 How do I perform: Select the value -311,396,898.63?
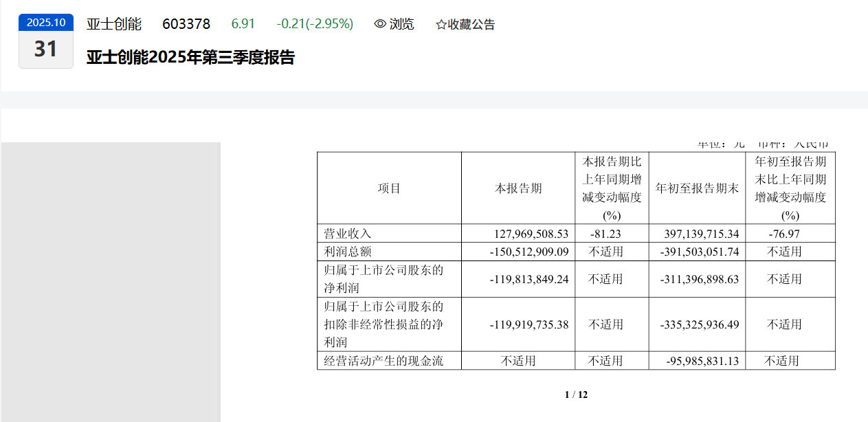click(700, 279)
